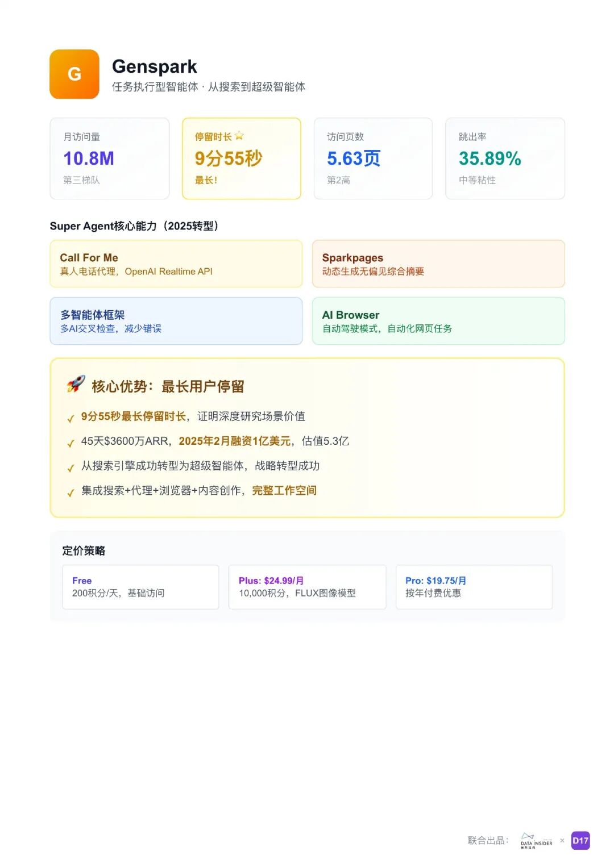This screenshot has width=614, height=868.
Task: Choose the Pro: $19.75/月 plan box
Action: point(474,587)
